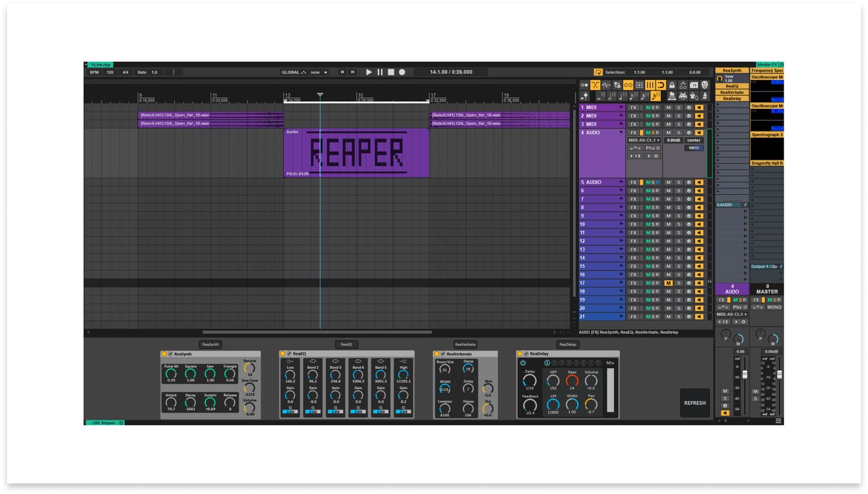Image resolution: width=868 pixels, height=494 pixels.
Task: Arm the transport record button
Action: click(401, 72)
